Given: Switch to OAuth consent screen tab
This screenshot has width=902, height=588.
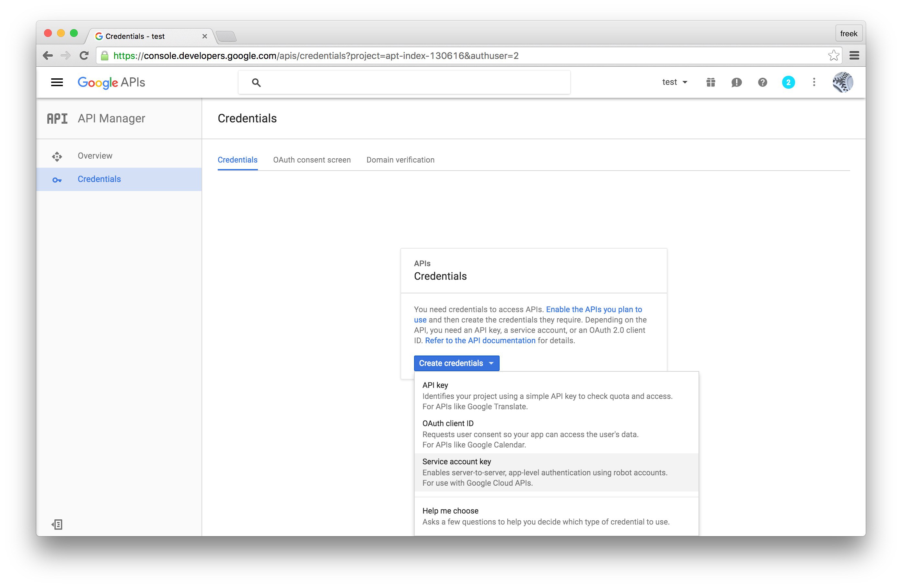Looking at the screenshot, I should (312, 160).
